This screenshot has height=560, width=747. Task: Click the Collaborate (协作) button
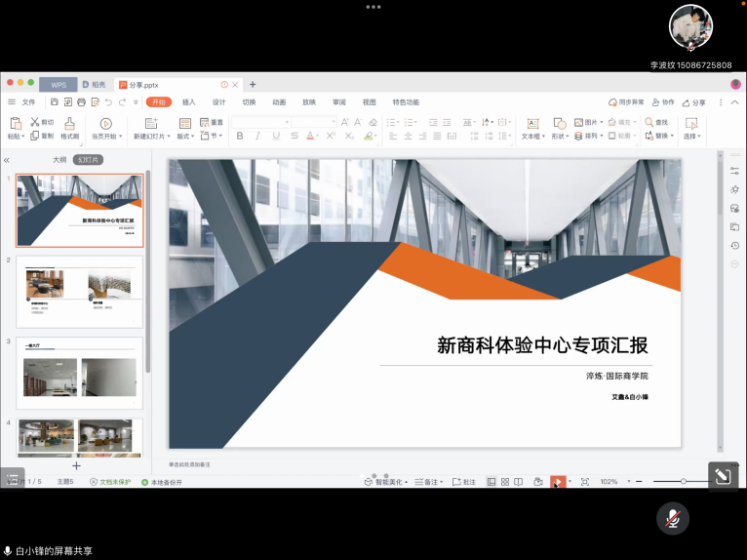[x=663, y=101]
